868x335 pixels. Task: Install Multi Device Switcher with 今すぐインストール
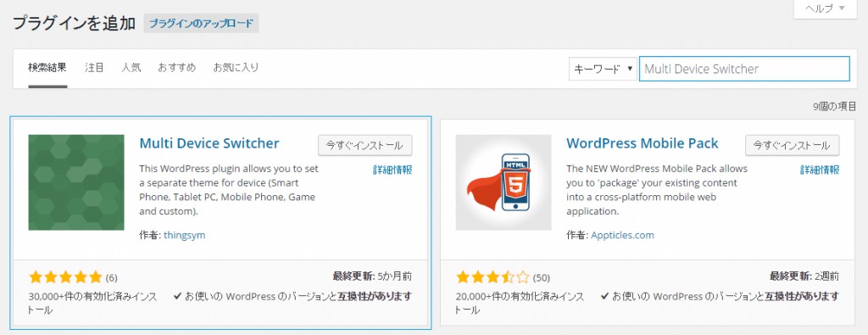[x=364, y=146]
